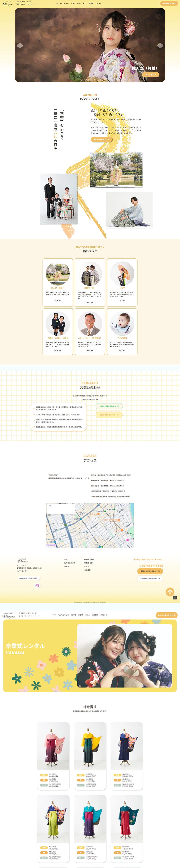
Task: Open the Instagram icon in the footer
Action: (x=37, y=585)
